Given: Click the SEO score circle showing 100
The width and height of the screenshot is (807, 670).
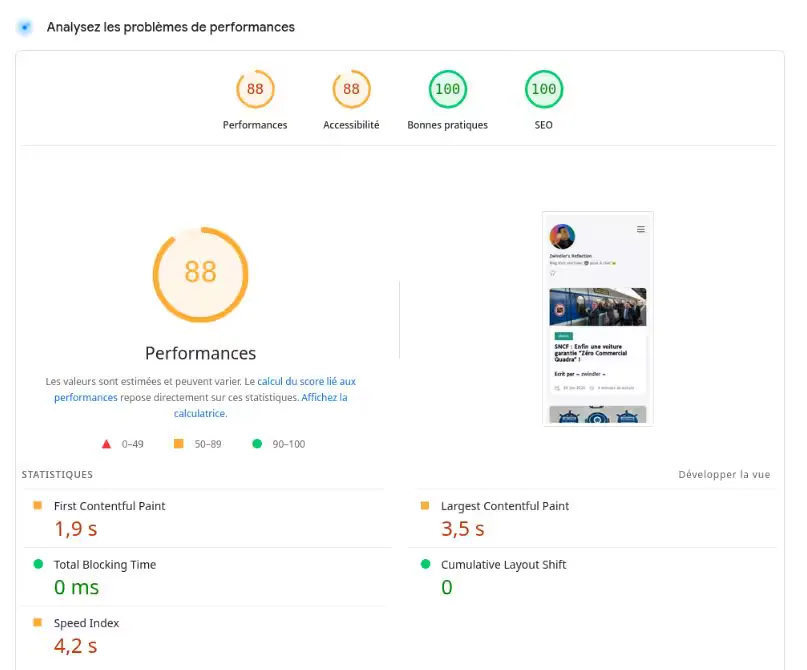Looking at the screenshot, I should [543, 88].
